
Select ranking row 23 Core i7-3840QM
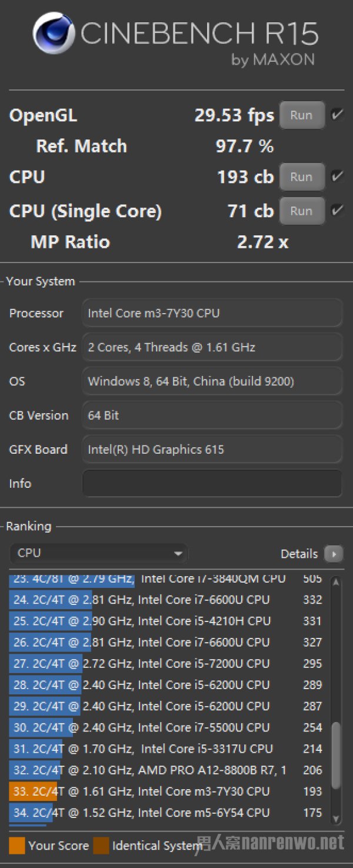pyautogui.click(x=168, y=581)
